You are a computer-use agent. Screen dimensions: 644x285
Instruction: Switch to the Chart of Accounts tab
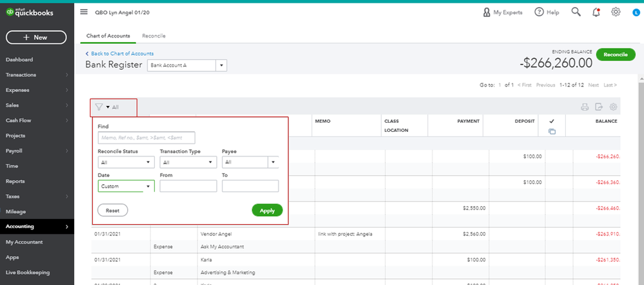[108, 36]
